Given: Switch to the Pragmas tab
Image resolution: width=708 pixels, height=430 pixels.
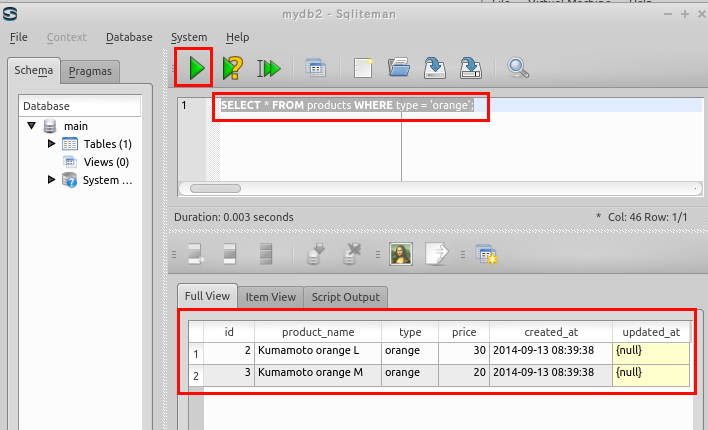Looking at the screenshot, I should click(90, 71).
